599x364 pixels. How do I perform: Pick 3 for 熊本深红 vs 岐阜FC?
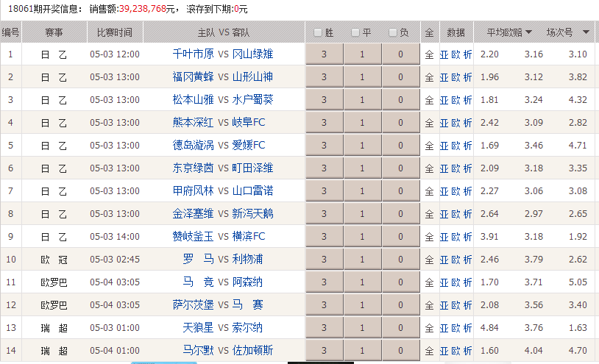tap(324, 123)
